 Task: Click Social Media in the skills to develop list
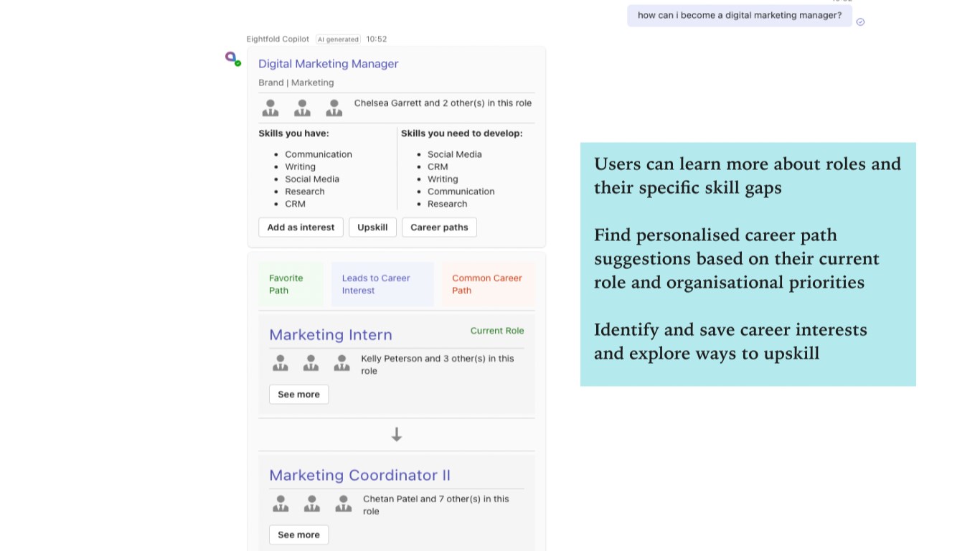coord(455,154)
